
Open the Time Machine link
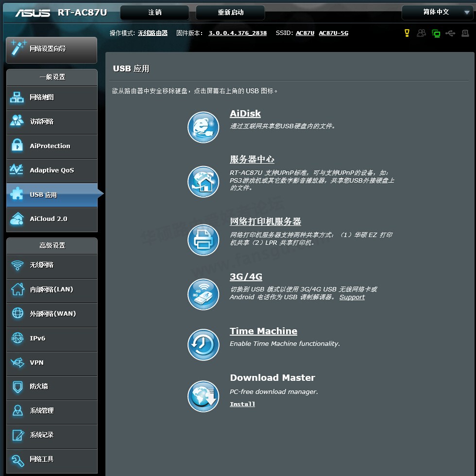263,331
